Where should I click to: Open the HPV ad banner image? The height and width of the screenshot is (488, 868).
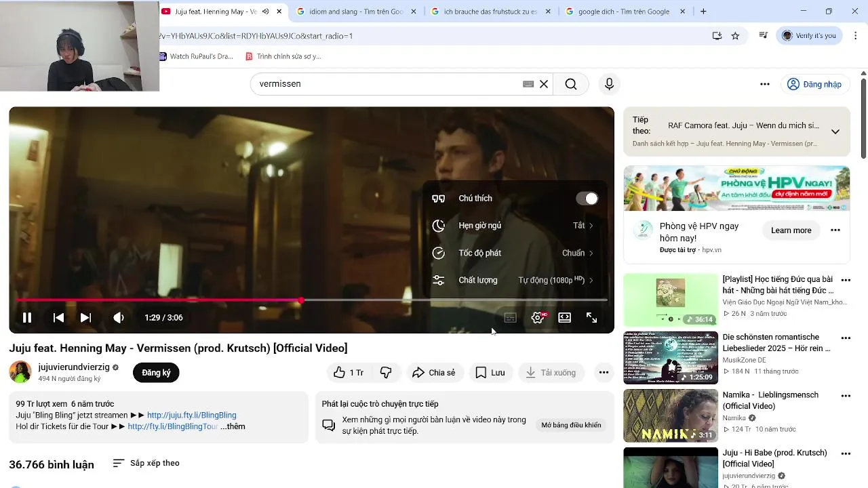[736, 188]
